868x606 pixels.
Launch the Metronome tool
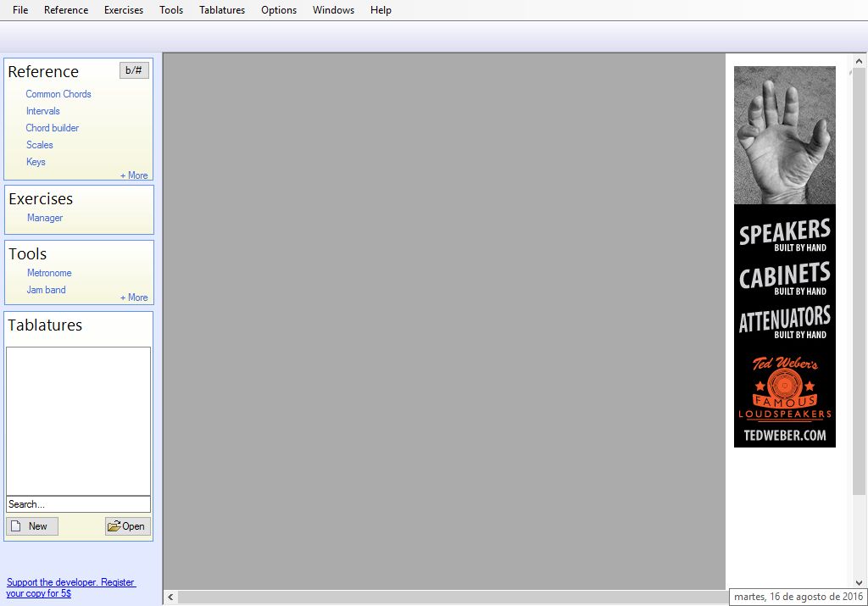pyautogui.click(x=49, y=273)
